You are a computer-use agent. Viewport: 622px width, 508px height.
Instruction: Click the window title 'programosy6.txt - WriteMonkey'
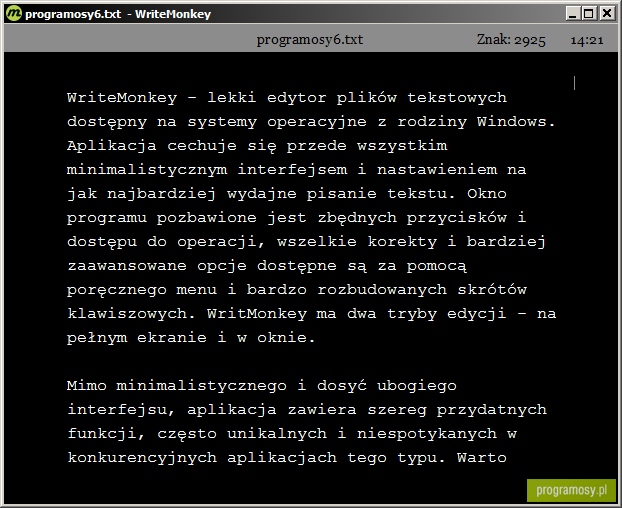coord(118,14)
